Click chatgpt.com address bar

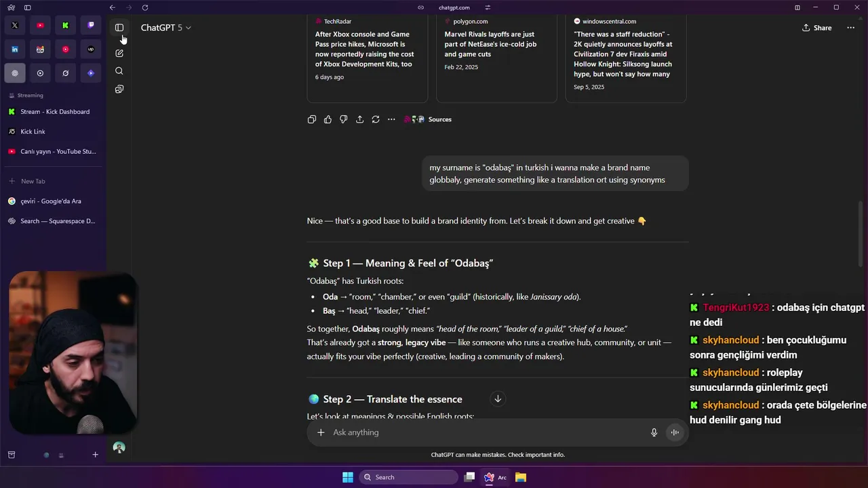pos(454,7)
